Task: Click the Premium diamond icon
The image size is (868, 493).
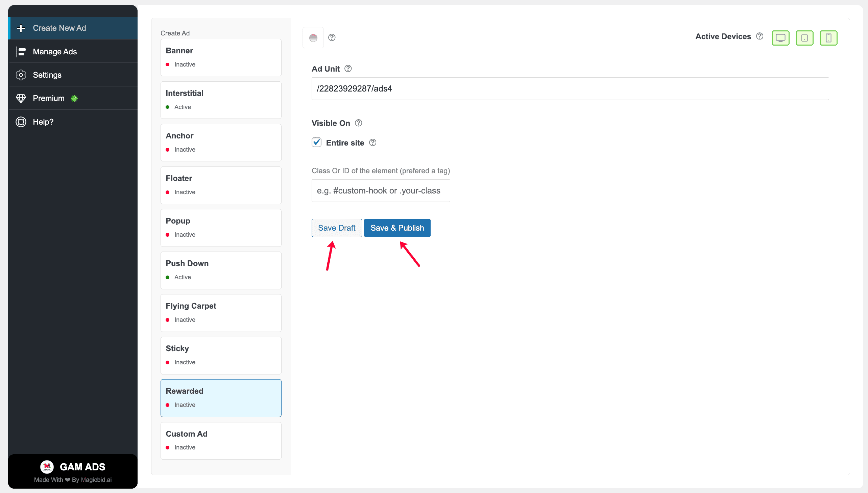Action: pyautogui.click(x=21, y=98)
